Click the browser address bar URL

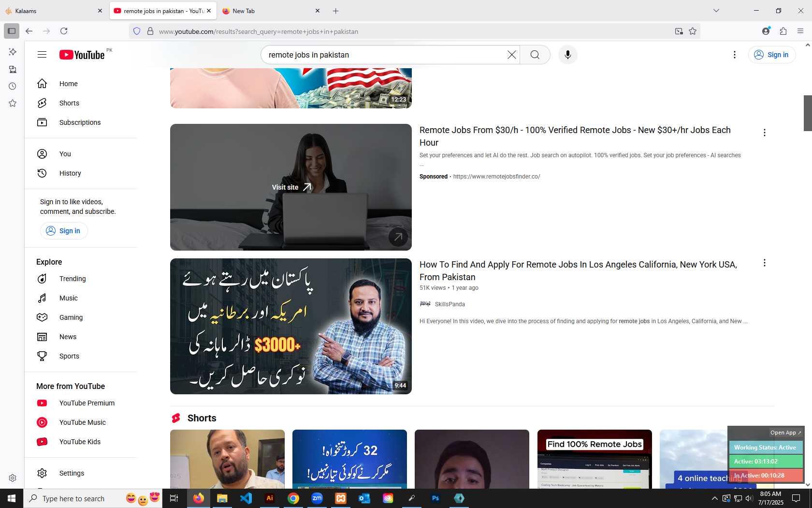(x=259, y=31)
